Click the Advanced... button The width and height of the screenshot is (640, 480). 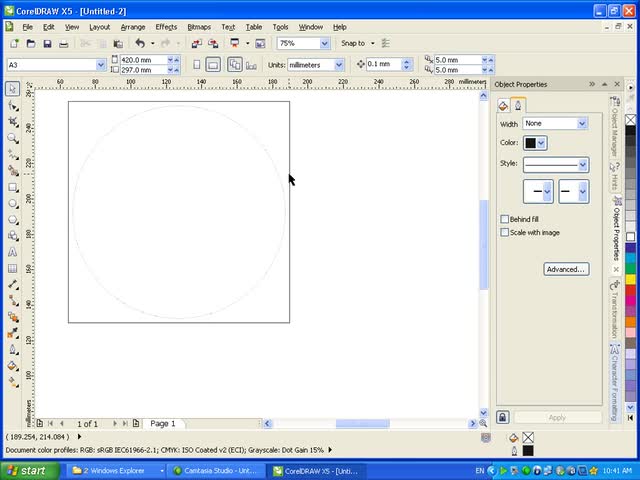point(565,269)
